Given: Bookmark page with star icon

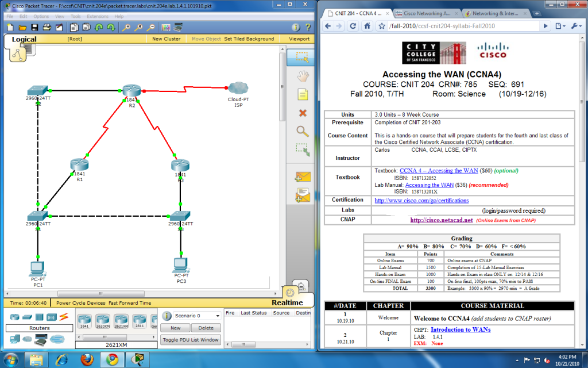Looking at the screenshot, I should (x=382, y=26).
